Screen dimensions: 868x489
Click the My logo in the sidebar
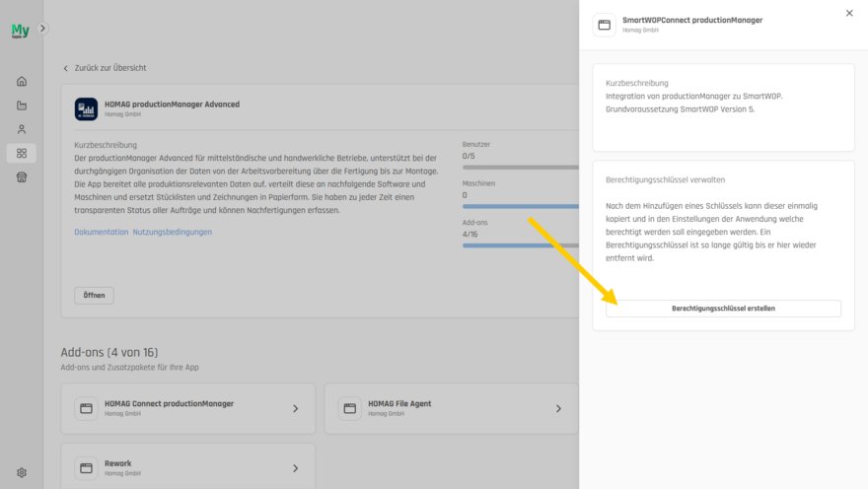point(20,31)
